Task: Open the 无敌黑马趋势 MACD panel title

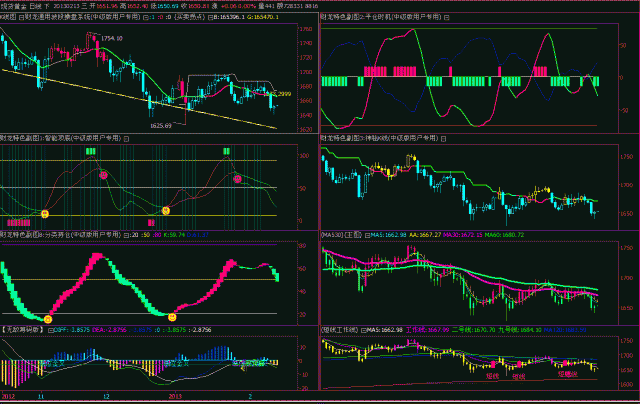Action: 24,327
